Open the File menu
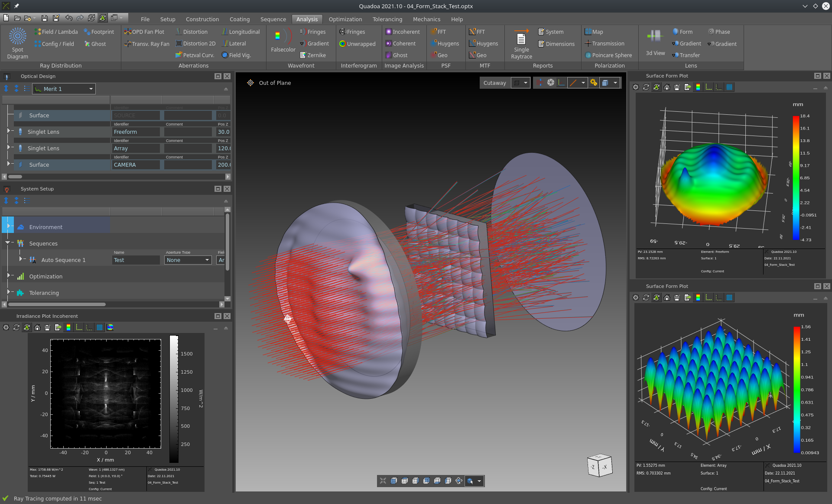This screenshot has width=832, height=504. click(145, 19)
